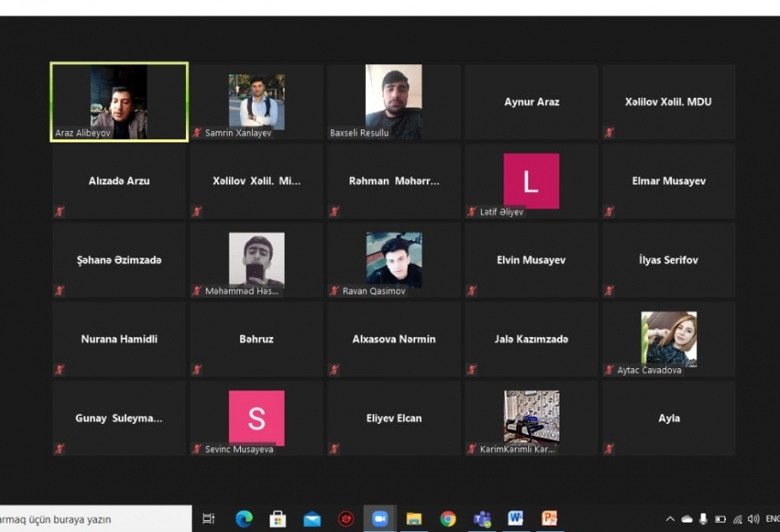Click Məhəmməd Həs... profile photo
Viewport: 780px width, 532px height.
point(257,259)
